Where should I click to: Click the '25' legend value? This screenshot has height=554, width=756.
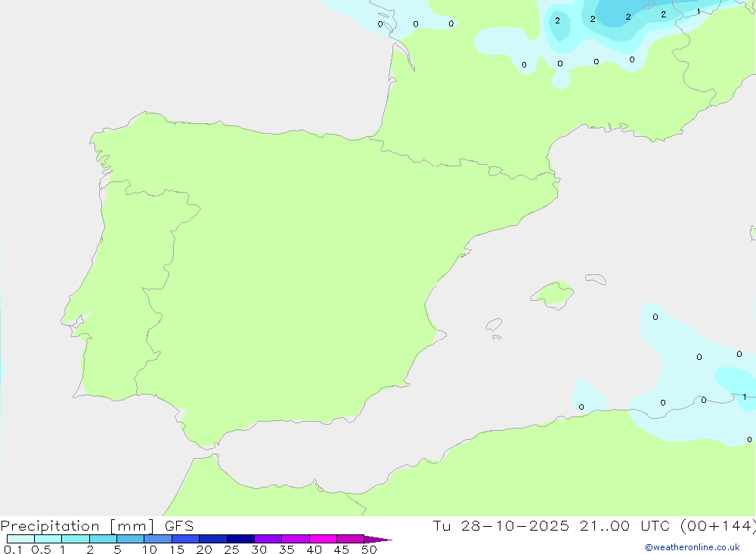click(231, 549)
